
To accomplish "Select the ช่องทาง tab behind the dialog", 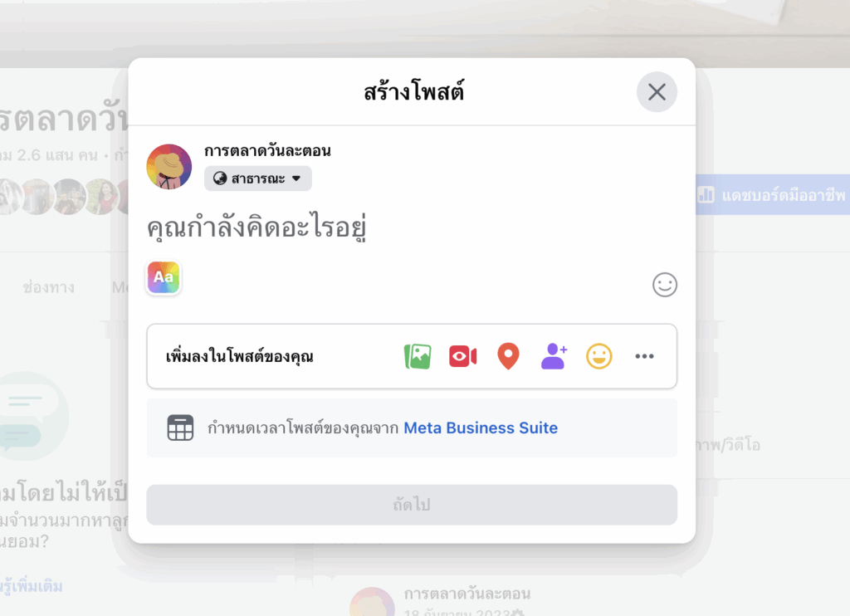I will pos(49,287).
